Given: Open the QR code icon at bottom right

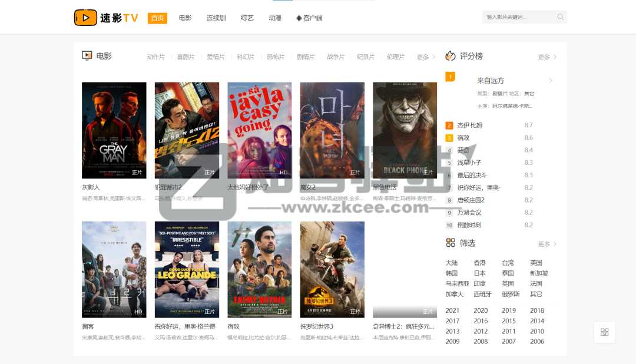Looking at the screenshot, I should point(605,332).
